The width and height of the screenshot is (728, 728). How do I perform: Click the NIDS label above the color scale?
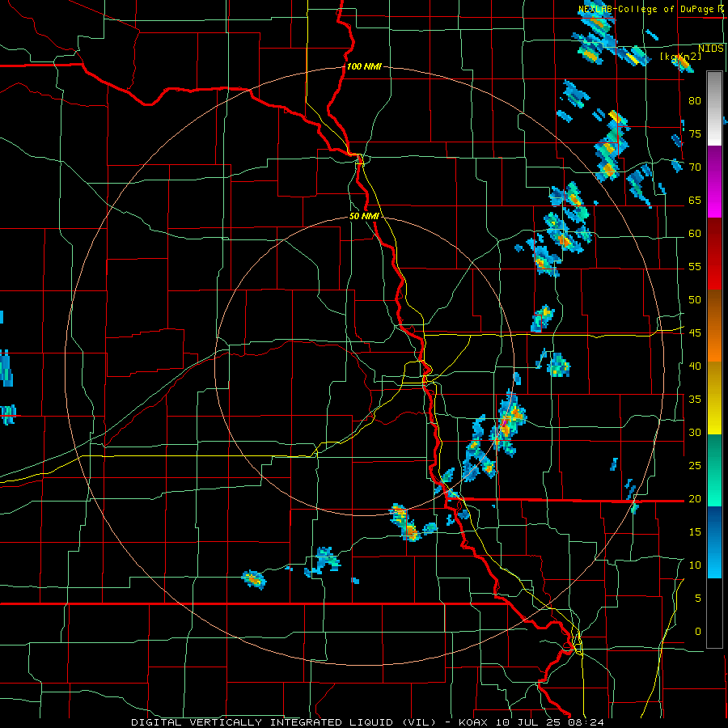tap(710, 49)
